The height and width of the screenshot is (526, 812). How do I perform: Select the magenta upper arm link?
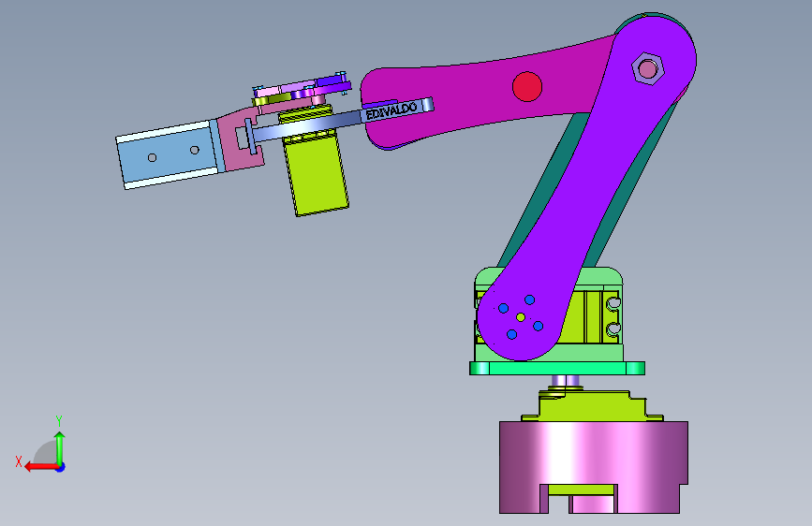point(466,98)
